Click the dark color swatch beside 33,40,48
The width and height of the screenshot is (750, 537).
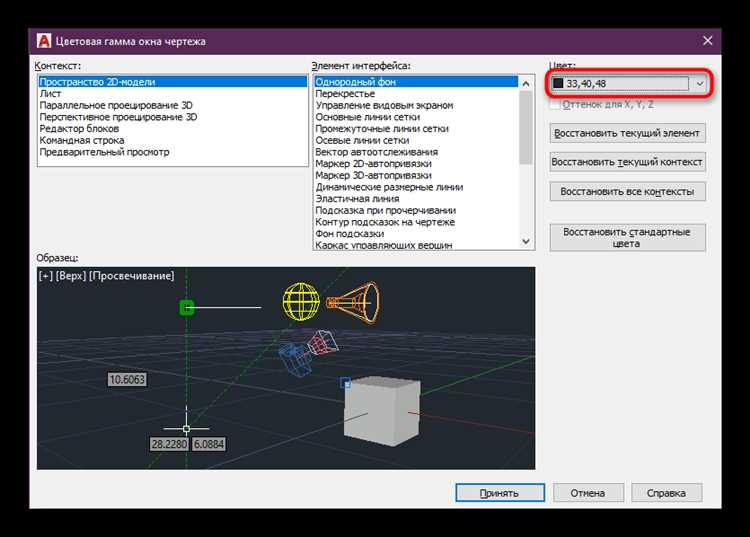pos(558,83)
